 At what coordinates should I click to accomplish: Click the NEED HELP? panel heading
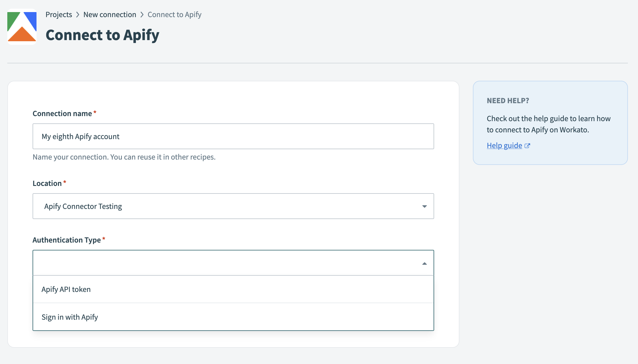pos(508,101)
